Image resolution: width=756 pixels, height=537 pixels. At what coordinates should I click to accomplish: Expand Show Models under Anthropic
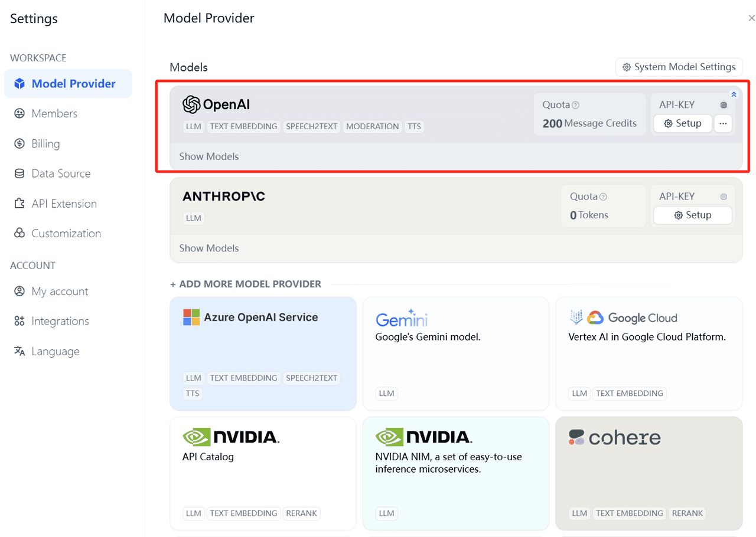(x=208, y=248)
